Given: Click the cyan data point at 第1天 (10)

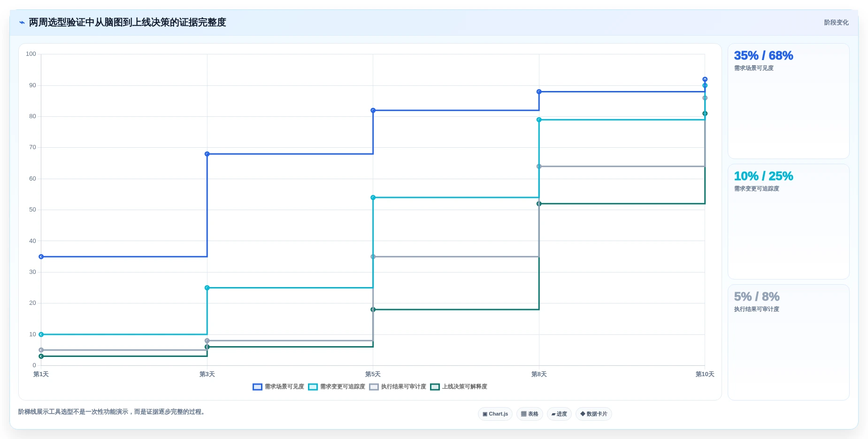Looking at the screenshot, I should [41, 334].
